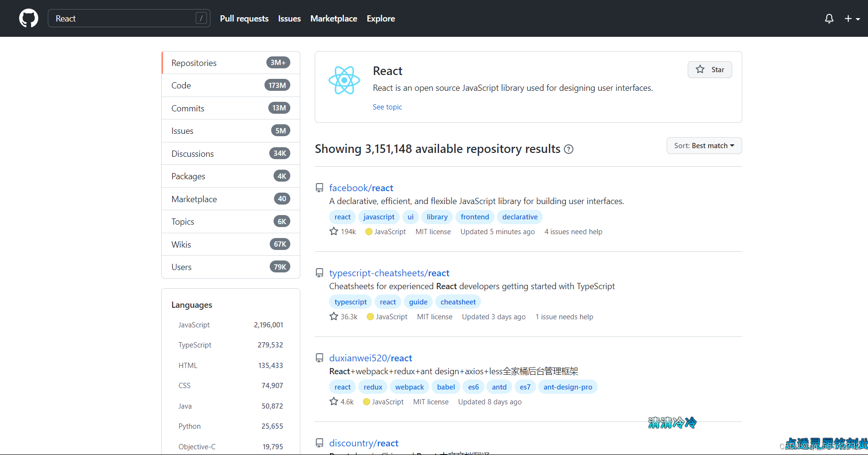This screenshot has width=868, height=455.
Task: Open the GitHub home logo
Action: pos(29,18)
